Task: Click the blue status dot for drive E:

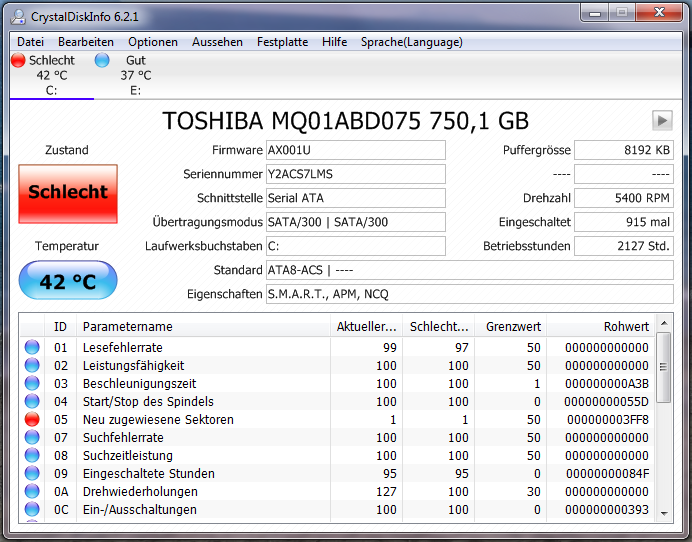Action: [102, 60]
